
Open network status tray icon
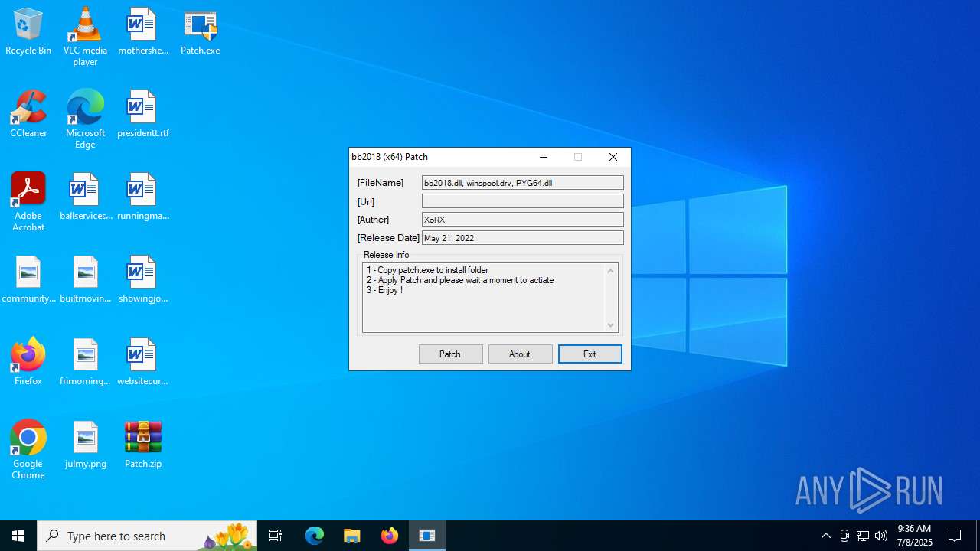863,536
